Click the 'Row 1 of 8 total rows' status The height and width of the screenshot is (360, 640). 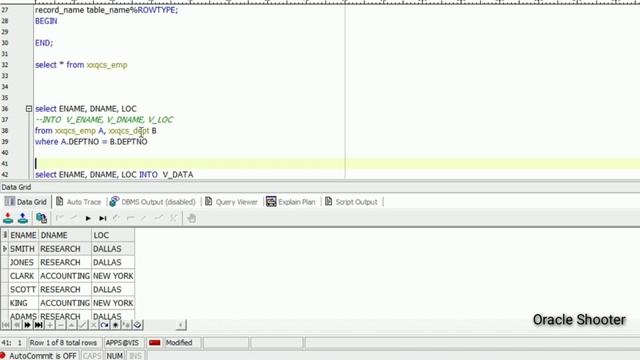(63, 343)
